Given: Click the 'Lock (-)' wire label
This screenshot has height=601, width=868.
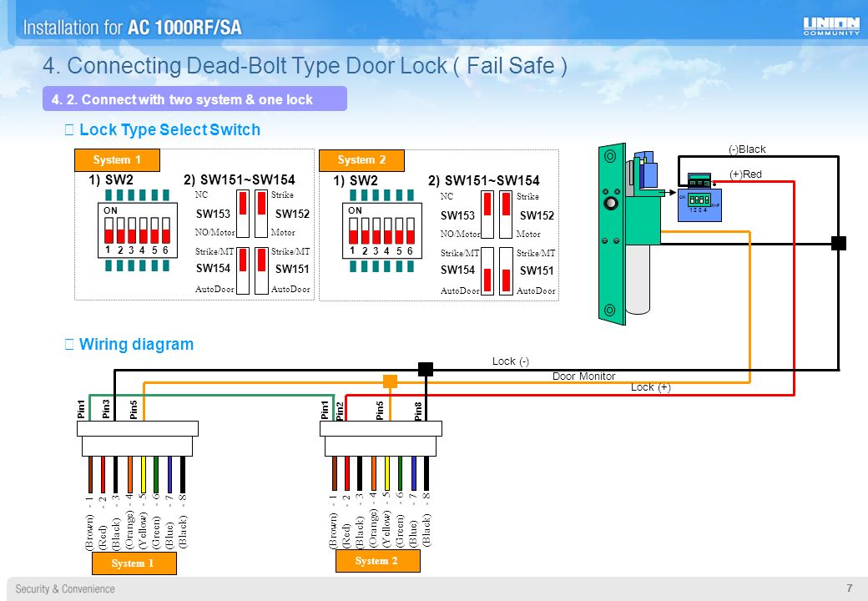Looking at the screenshot, I should (511, 361).
